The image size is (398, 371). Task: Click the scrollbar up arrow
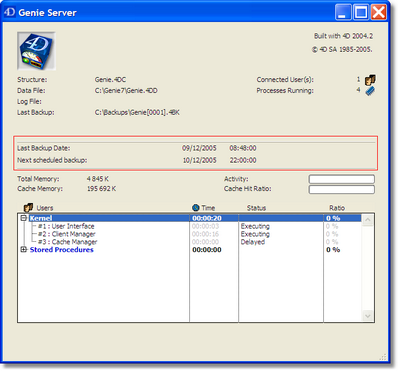[368, 220]
